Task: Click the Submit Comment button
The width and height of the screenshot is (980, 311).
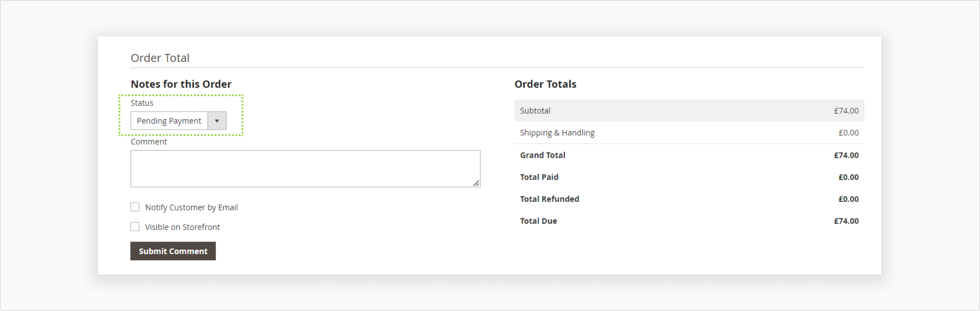Action: pos(173,251)
